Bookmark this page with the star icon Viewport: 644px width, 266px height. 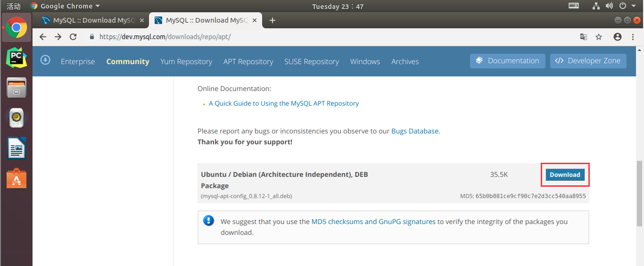click(x=599, y=37)
